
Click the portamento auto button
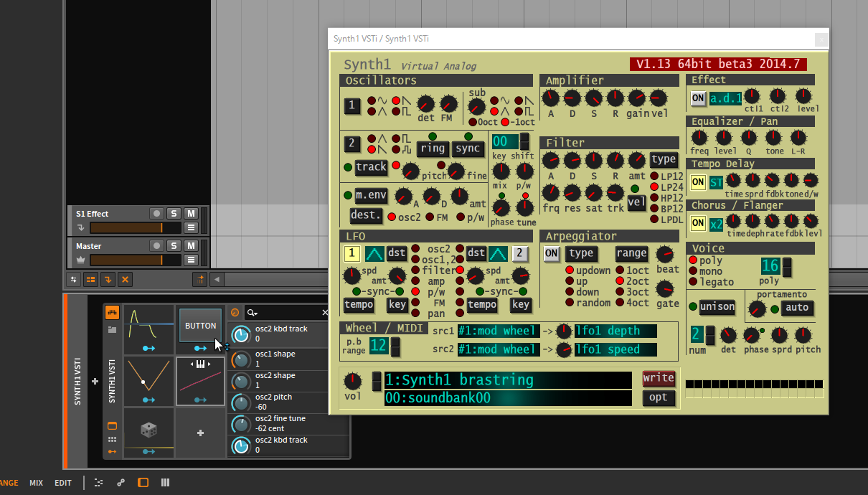tap(797, 308)
